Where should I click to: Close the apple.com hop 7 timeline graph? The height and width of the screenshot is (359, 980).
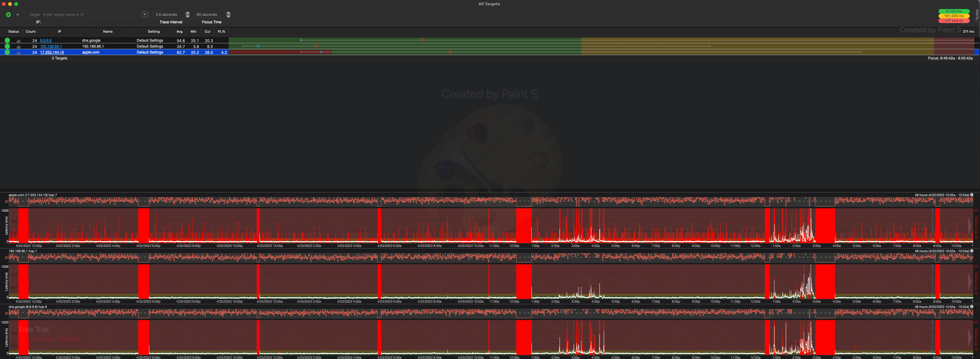(x=972, y=195)
